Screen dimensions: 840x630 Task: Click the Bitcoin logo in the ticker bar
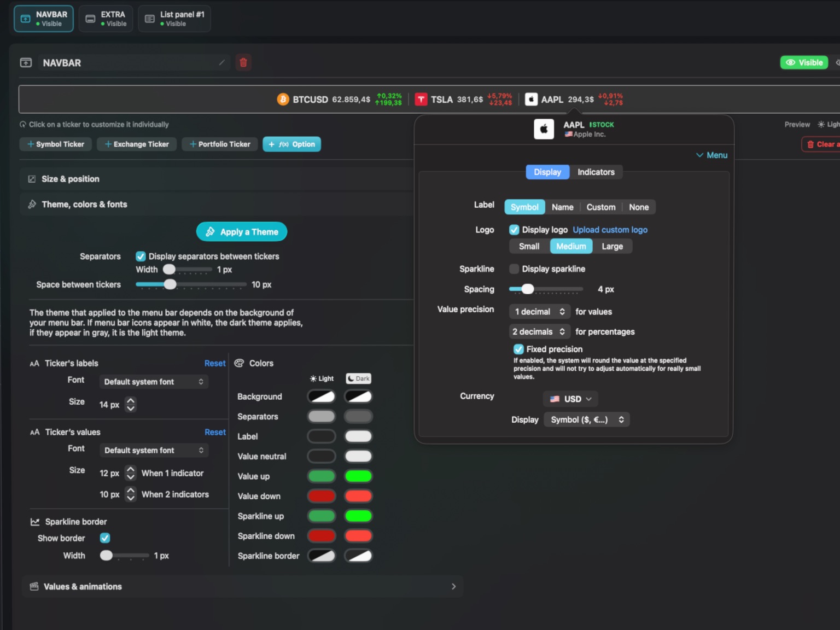(283, 100)
